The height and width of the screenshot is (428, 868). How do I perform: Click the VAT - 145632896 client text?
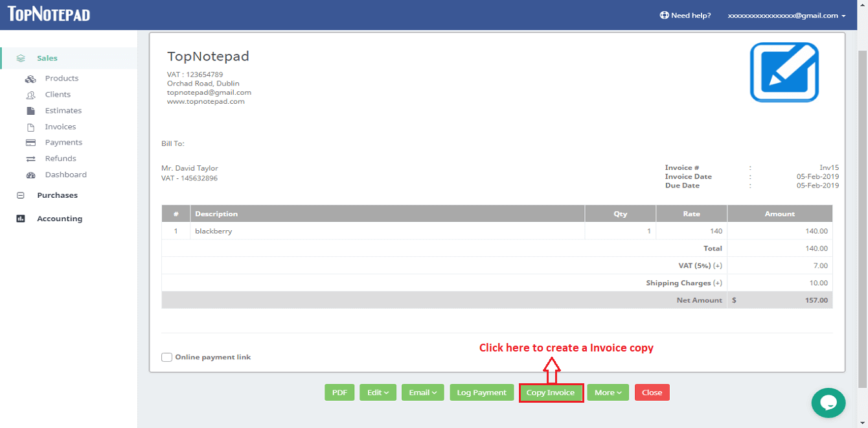(189, 178)
